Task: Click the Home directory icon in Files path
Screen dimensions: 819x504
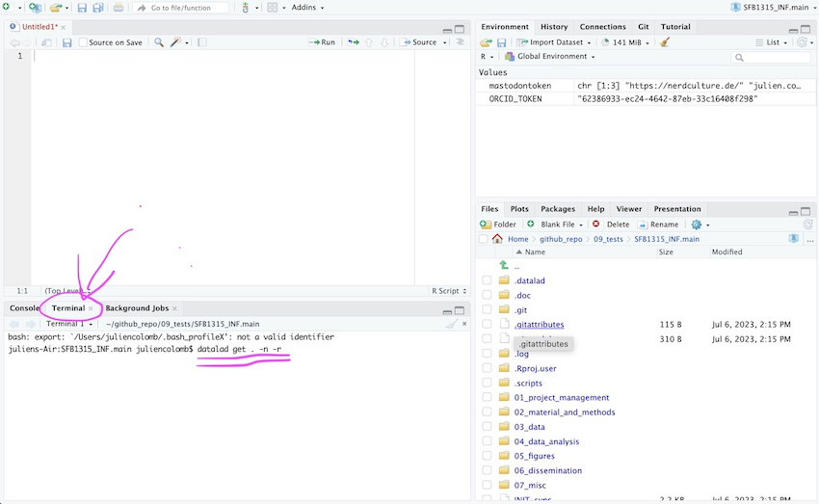Action: point(497,239)
